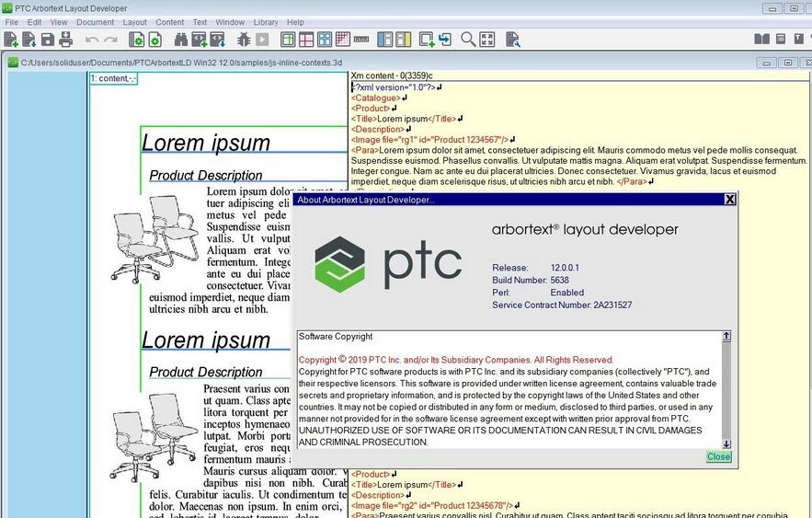
Task: Click the redo arrow icon
Action: [x=111, y=40]
